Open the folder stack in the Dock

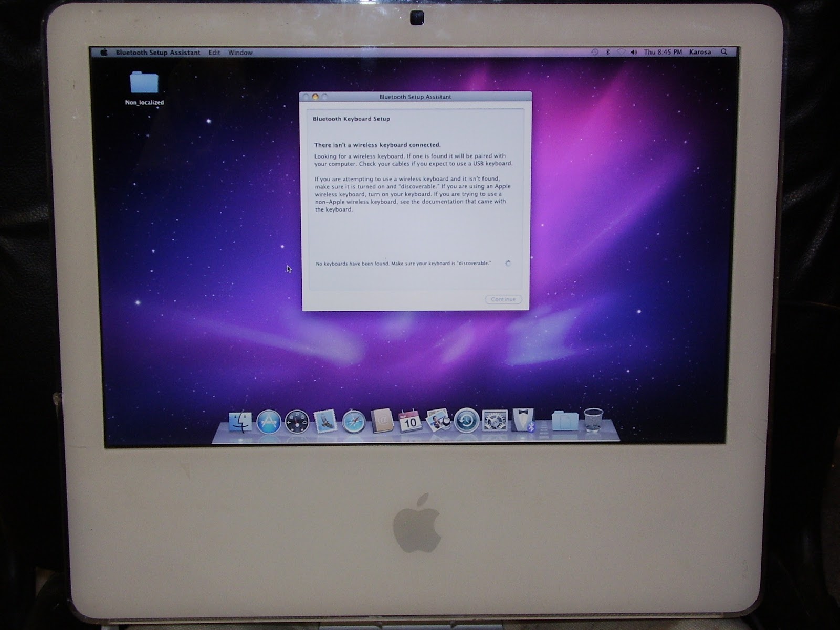[x=565, y=420]
